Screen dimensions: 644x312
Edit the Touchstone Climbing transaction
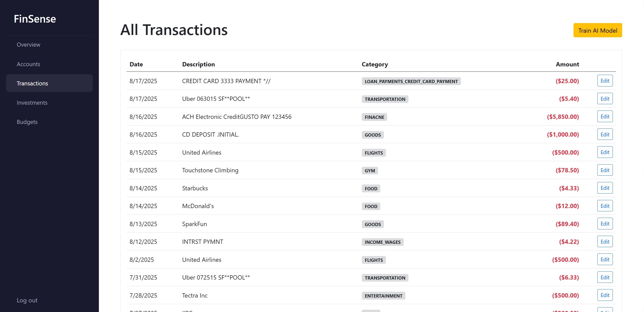pos(605,170)
